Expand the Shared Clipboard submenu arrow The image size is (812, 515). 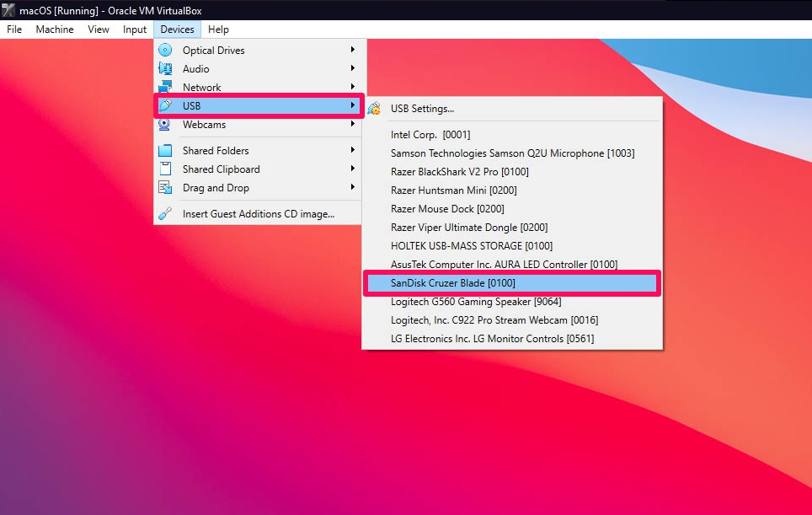(x=353, y=169)
